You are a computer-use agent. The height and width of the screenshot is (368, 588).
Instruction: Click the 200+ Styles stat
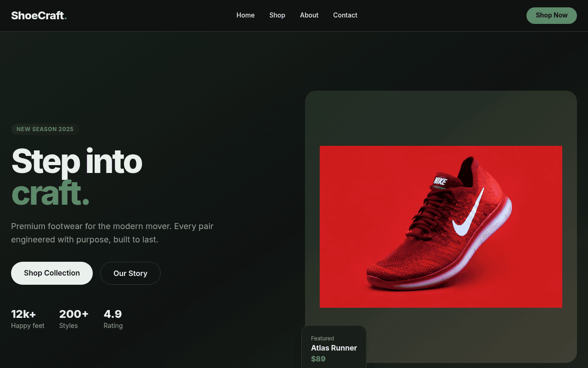point(74,319)
